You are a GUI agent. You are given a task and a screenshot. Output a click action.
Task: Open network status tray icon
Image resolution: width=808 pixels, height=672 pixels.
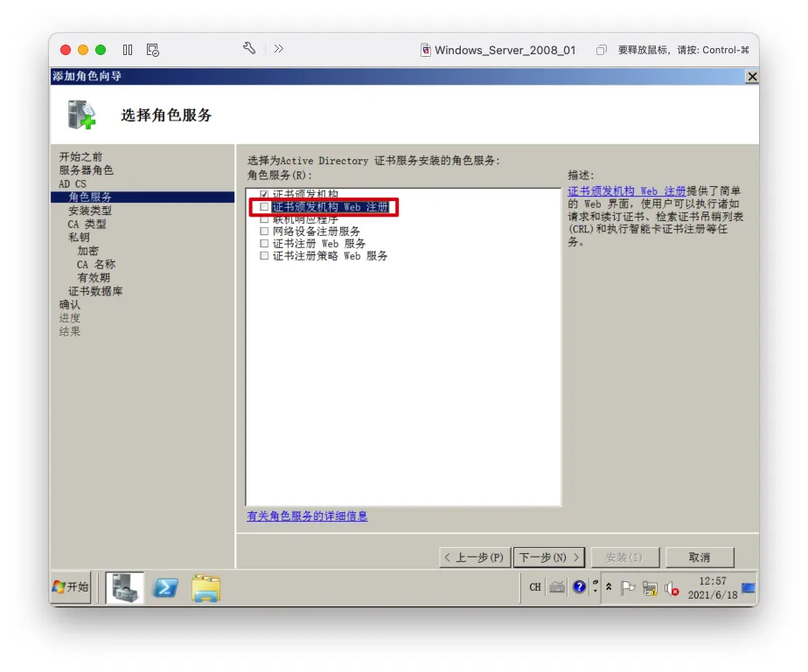[651, 588]
